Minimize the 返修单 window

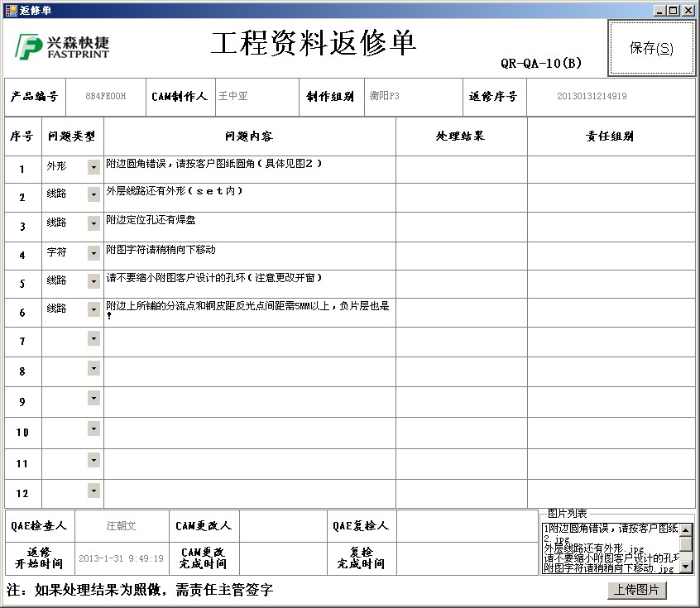pos(659,10)
